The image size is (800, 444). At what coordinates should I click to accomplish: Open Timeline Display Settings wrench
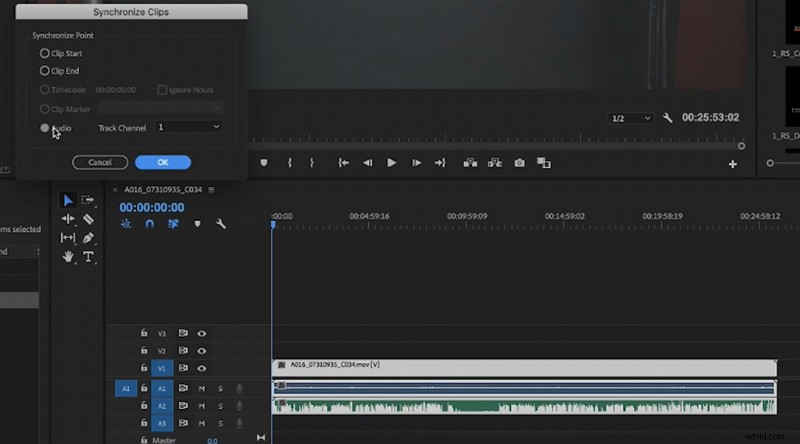pos(221,224)
